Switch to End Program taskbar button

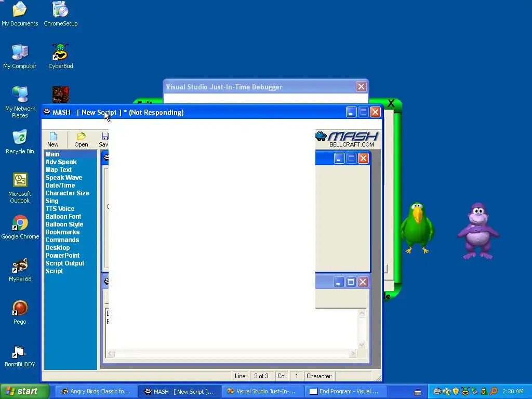346,392
